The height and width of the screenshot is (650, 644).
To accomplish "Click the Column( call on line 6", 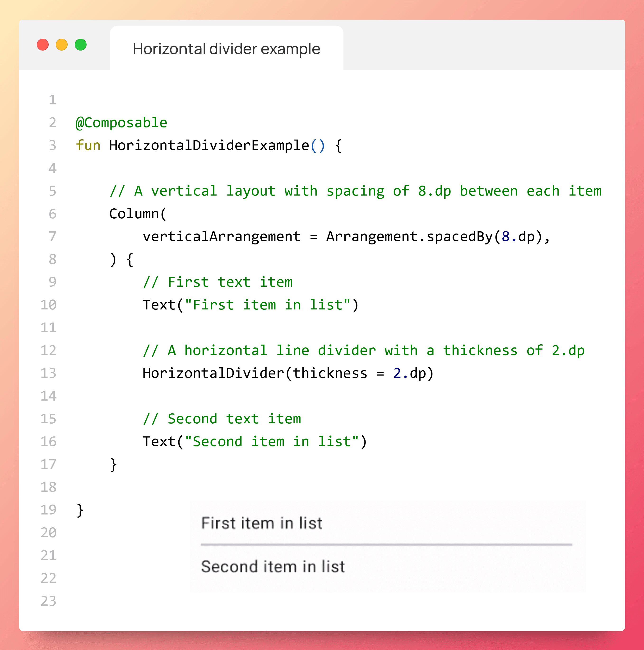I will pos(138,214).
